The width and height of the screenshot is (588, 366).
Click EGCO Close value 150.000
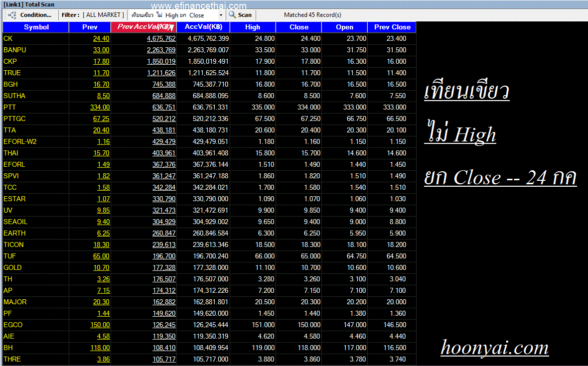click(309, 325)
